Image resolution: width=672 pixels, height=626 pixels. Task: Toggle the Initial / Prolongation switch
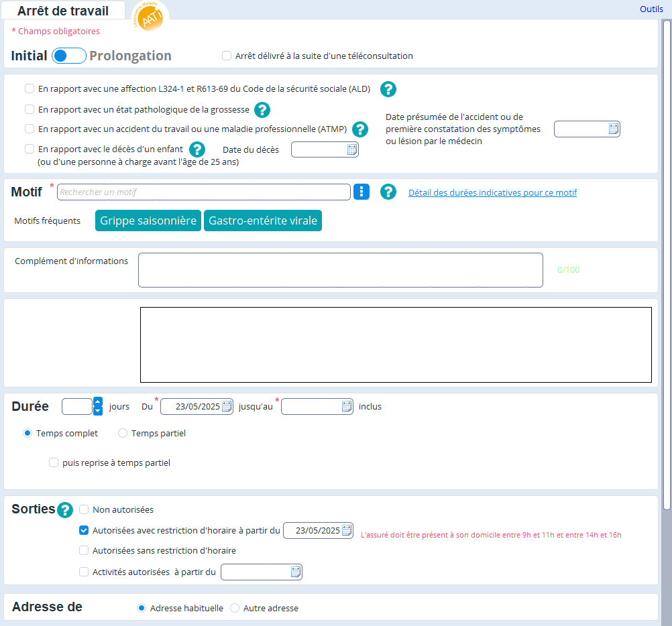(68, 56)
